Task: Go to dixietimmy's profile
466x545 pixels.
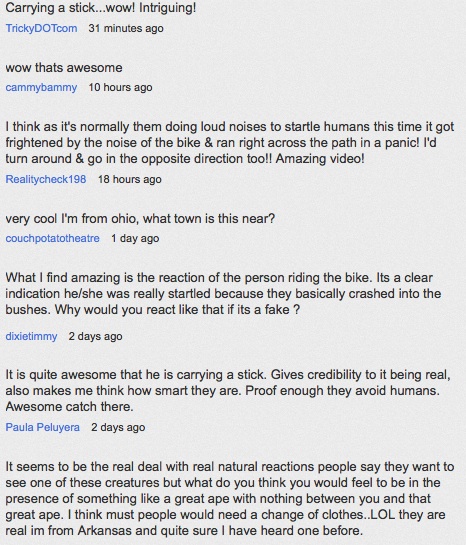Action: pos(31,336)
